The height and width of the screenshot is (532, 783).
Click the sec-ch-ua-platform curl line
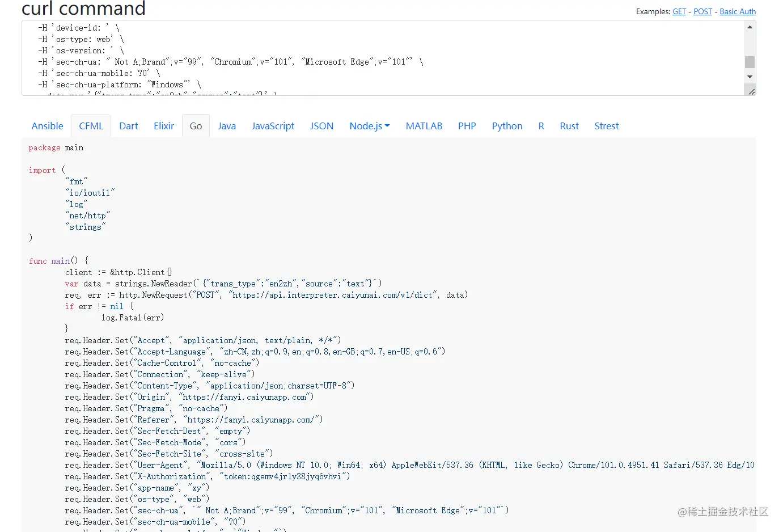pos(120,85)
